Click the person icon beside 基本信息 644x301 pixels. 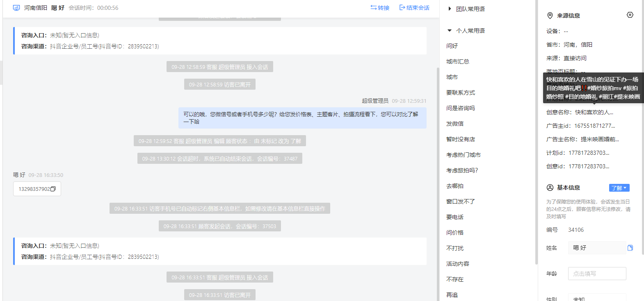tap(550, 188)
